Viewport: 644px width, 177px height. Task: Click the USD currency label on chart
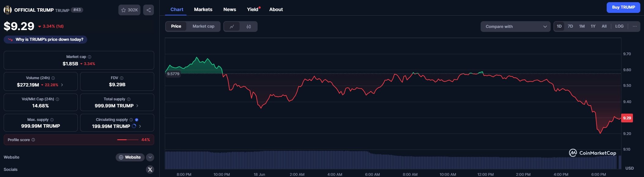[630, 168]
